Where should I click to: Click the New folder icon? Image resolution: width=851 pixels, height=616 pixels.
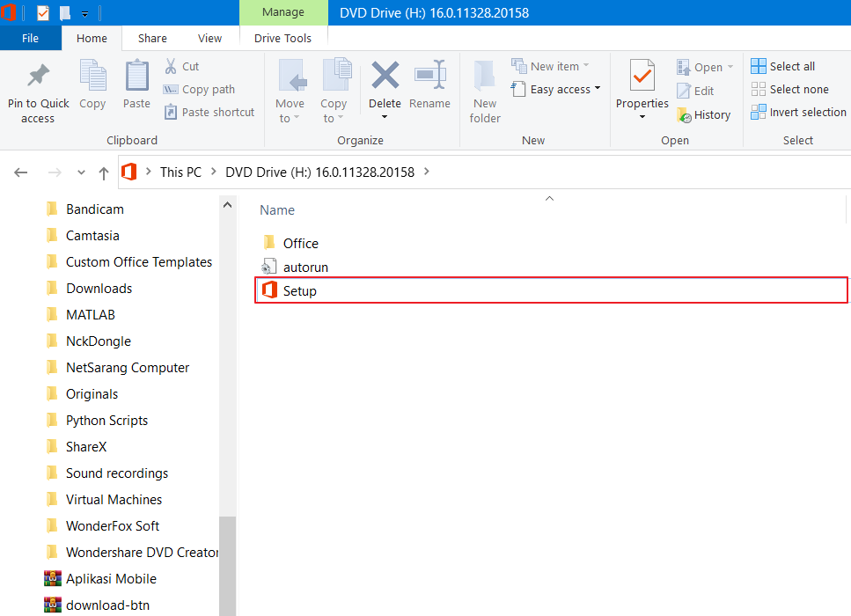pos(485,75)
